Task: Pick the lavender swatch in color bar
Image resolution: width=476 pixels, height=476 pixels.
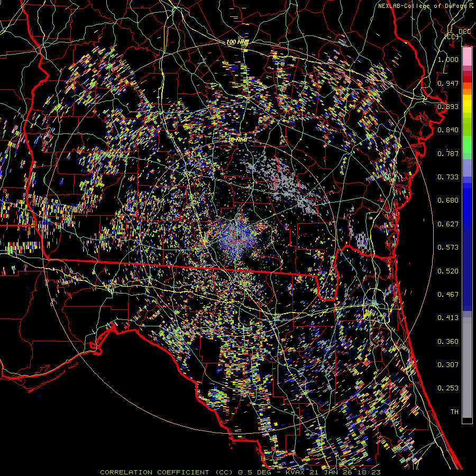Action: [x=467, y=168]
